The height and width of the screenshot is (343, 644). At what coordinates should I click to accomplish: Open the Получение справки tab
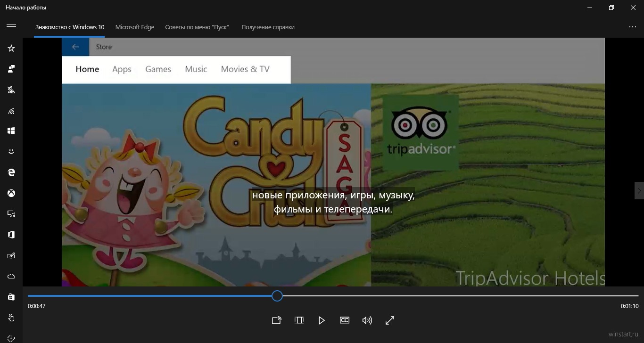(268, 27)
